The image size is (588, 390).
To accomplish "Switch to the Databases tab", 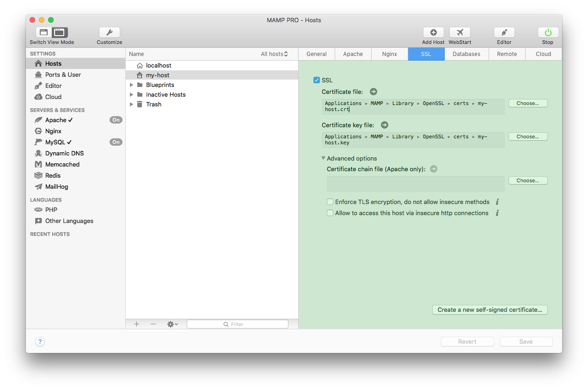I will point(466,54).
